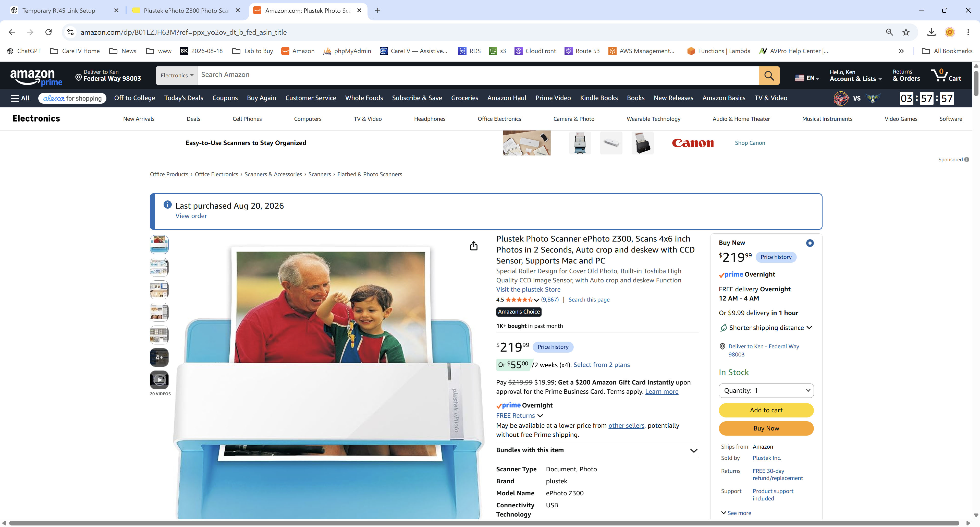Open the Quantity dropdown
This screenshot has height=527, width=980.
pyautogui.click(x=766, y=390)
